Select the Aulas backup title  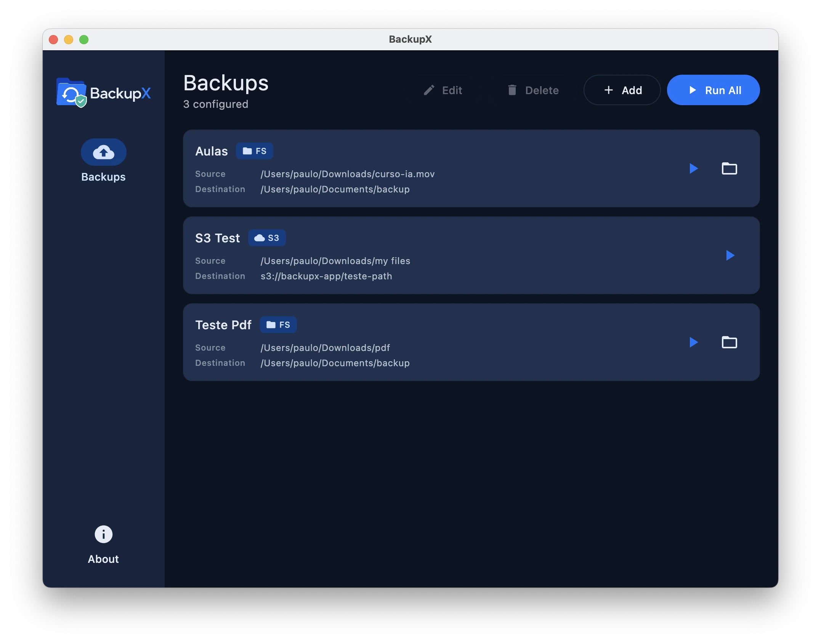coord(212,151)
